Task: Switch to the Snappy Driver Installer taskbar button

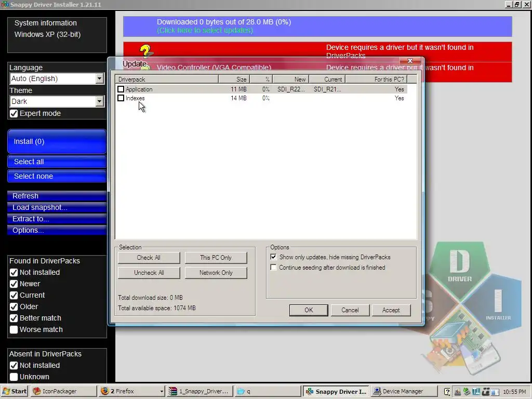Action: click(336, 391)
